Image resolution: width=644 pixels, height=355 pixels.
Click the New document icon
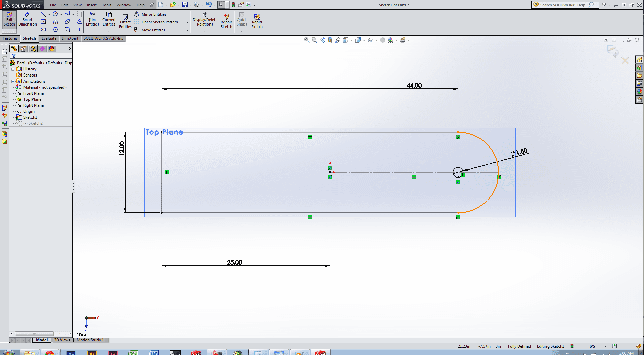coord(161,5)
